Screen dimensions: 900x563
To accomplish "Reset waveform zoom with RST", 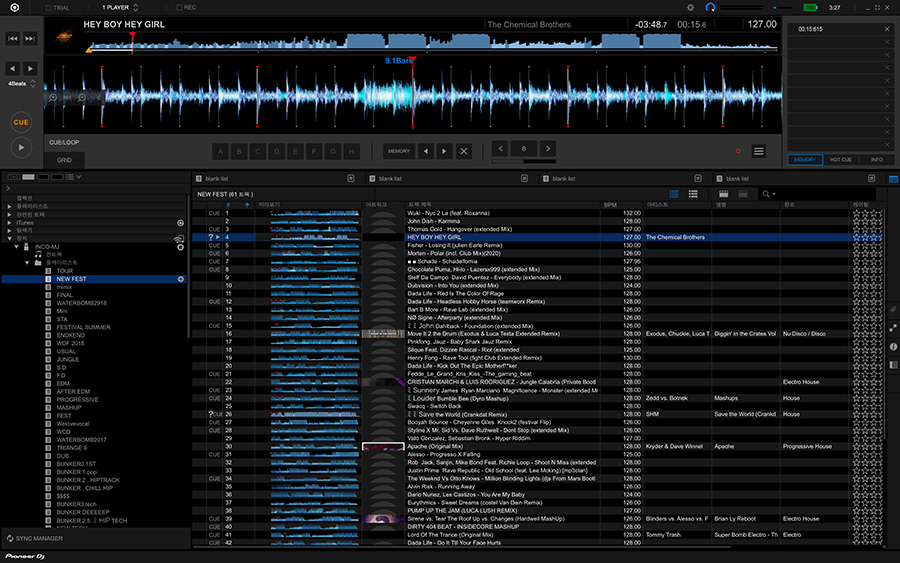I will (x=67, y=98).
